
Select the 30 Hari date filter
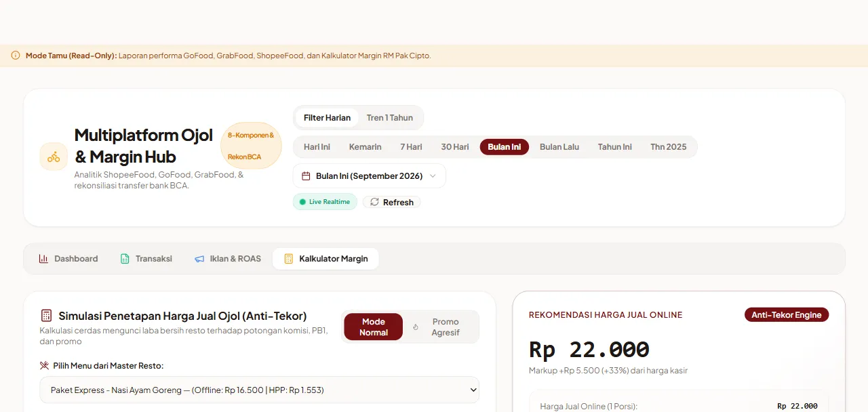455,147
